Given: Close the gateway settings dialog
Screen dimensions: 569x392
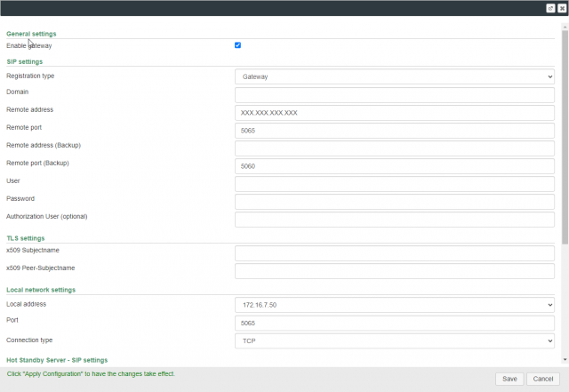Looking at the screenshot, I should pyautogui.click(x=562, y=8).
